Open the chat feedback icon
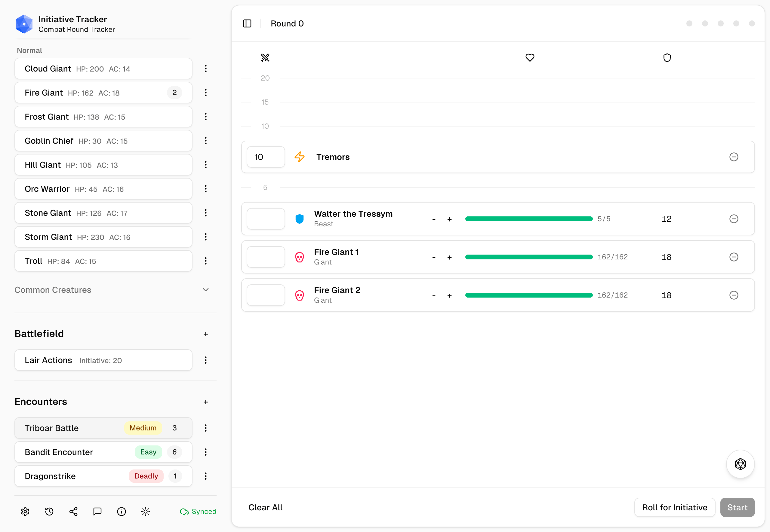770x532 pixels. pyautogui.click(x=97, y=511)
